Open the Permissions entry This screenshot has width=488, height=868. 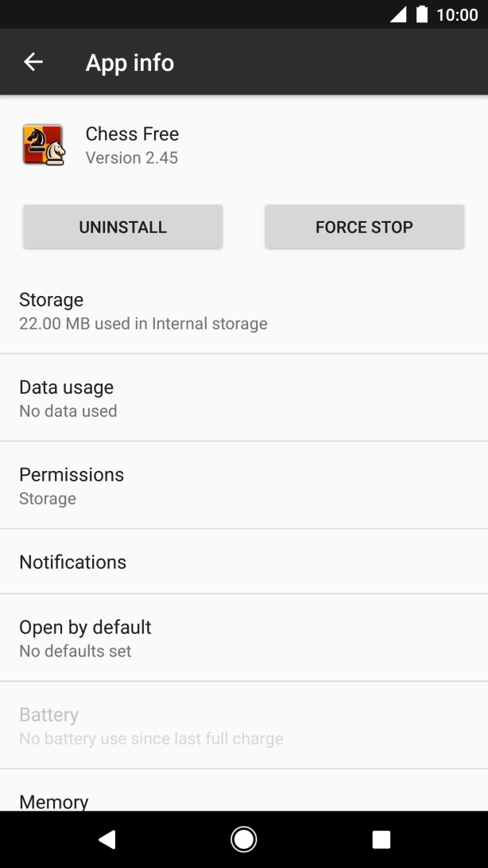click(x=243, y=485)
